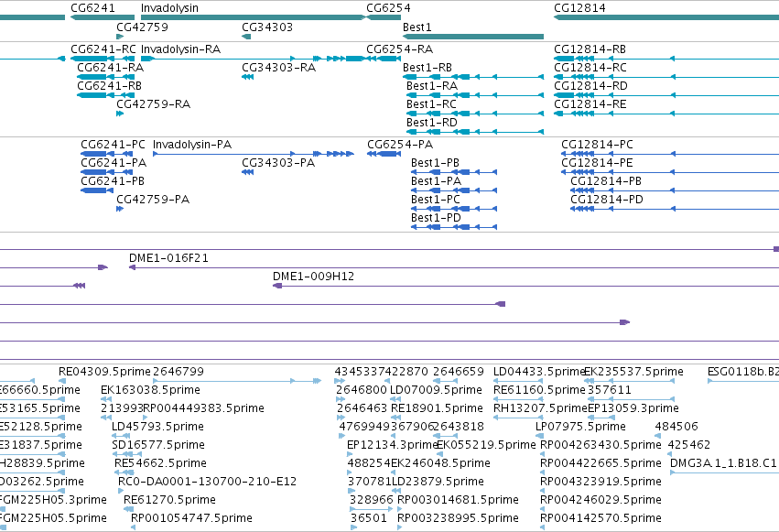Image resolution: width=779 pixels, height=532 pixels.
Task: Click the CG42759-RA transcript label
Action: [154, 103]
